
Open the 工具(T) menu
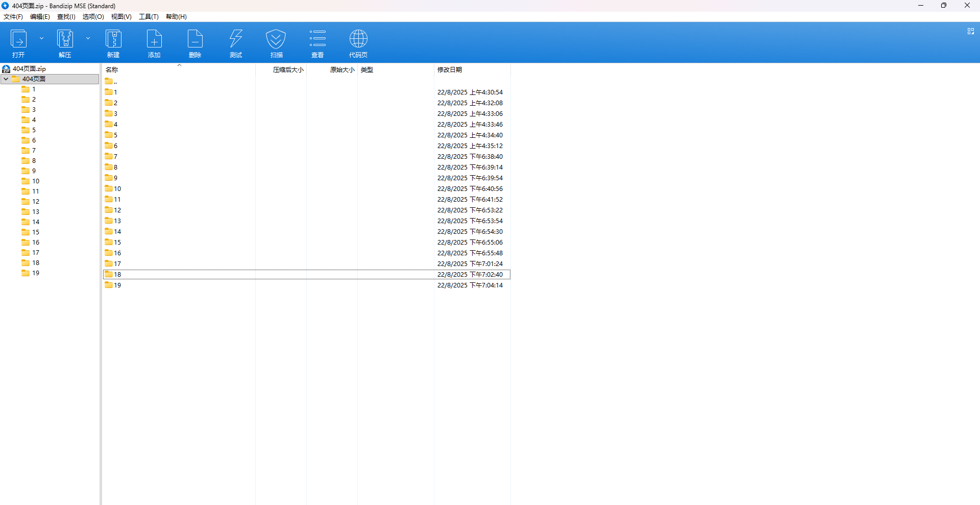click(149, 17)
